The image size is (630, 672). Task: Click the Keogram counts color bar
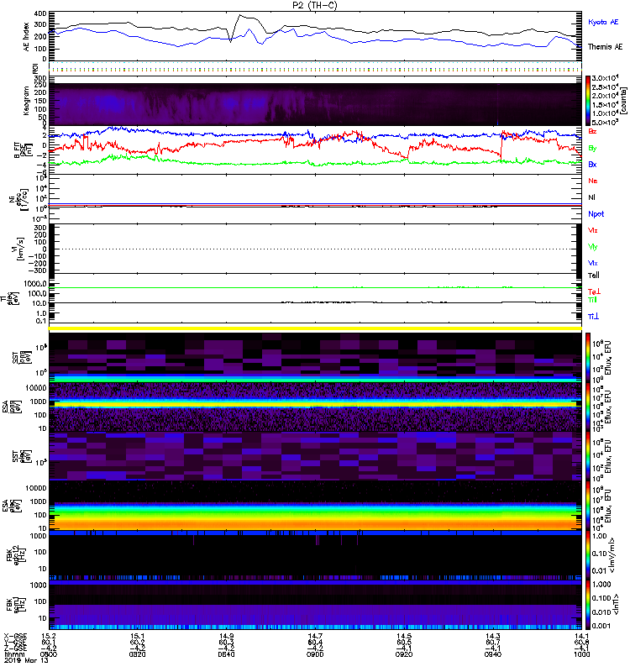[590, 99]
